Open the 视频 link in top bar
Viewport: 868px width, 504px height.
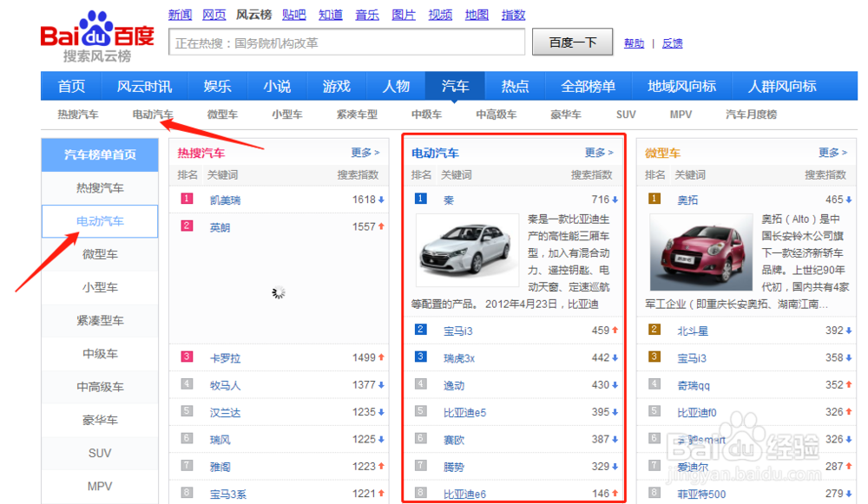[440, 15]
